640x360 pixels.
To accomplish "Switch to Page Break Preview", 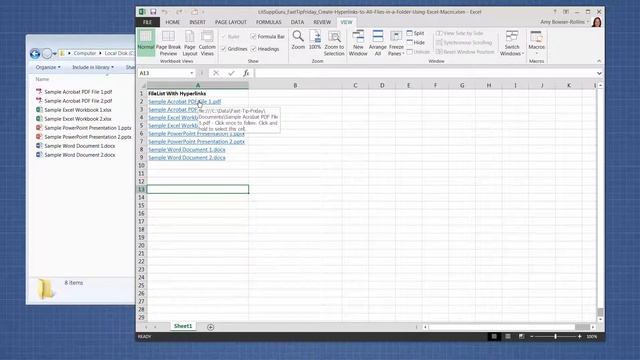I will (x=168, y=42).
